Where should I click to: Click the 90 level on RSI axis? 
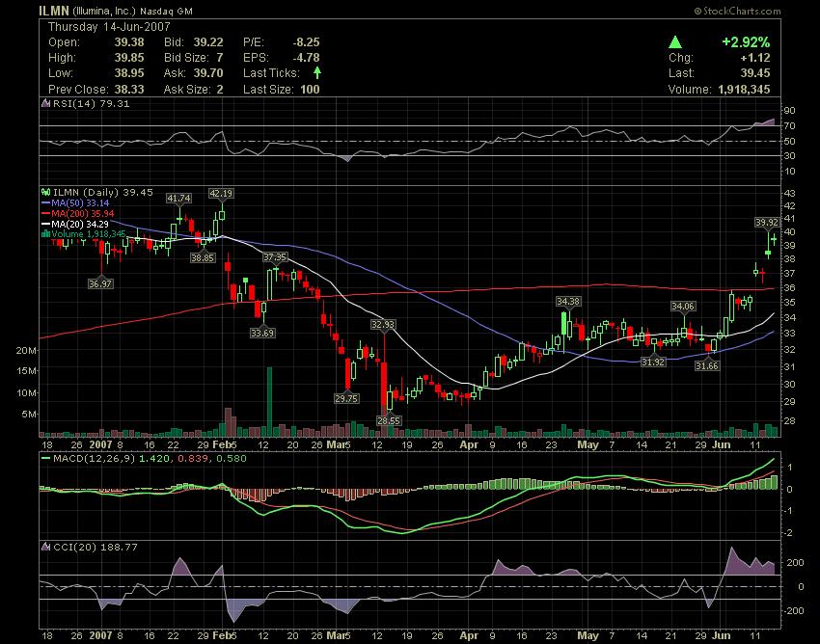789,110
